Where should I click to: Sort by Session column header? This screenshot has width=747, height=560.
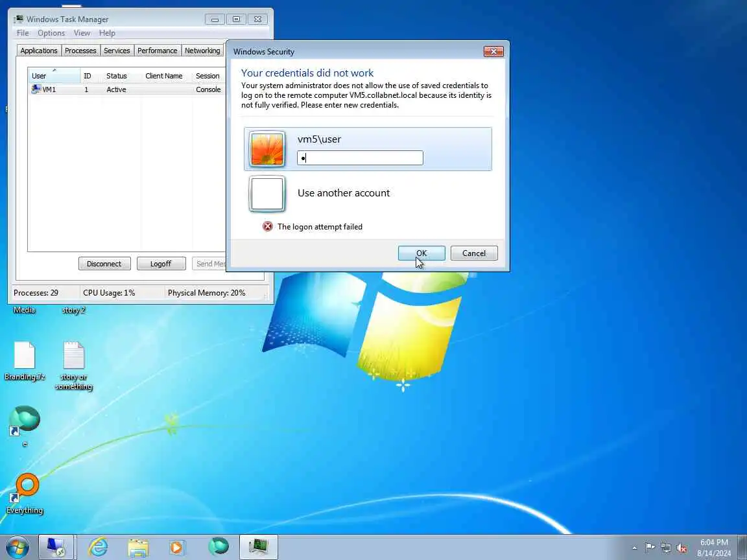pyautogui.click(x=207, y=76)
